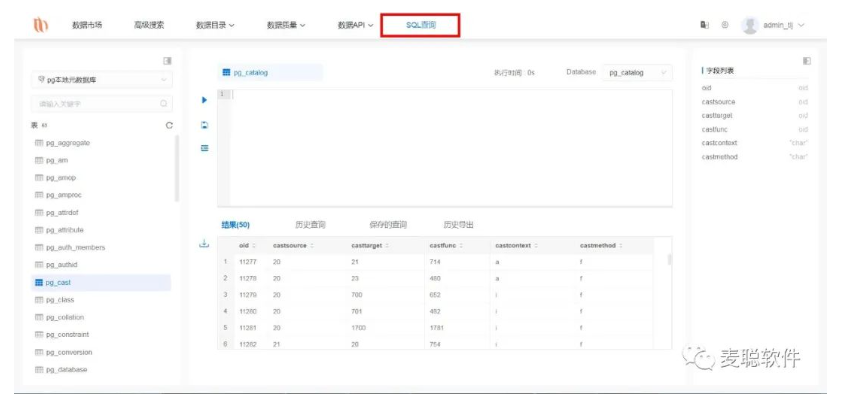Click the search magnifier in keyword box

(164, 103)
